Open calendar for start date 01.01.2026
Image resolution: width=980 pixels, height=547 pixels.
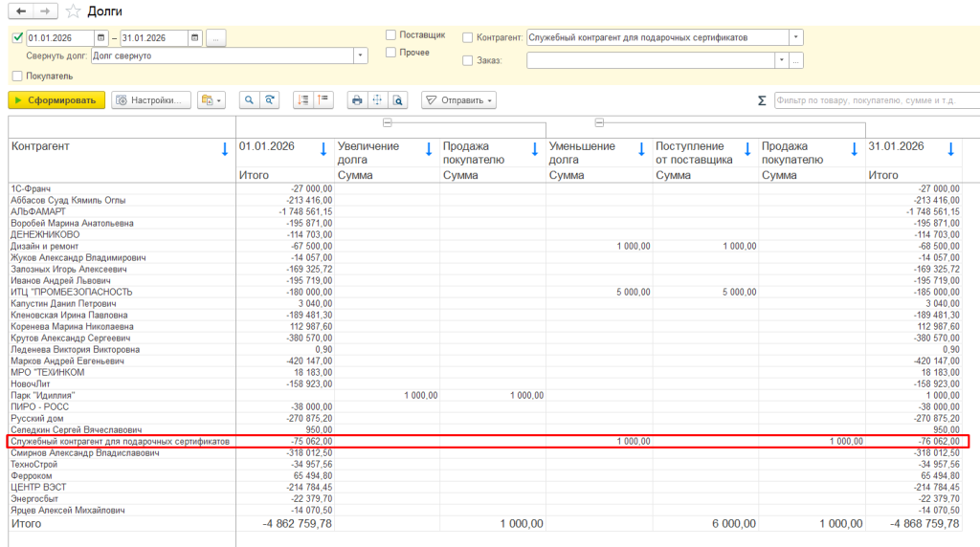point(100,38)
